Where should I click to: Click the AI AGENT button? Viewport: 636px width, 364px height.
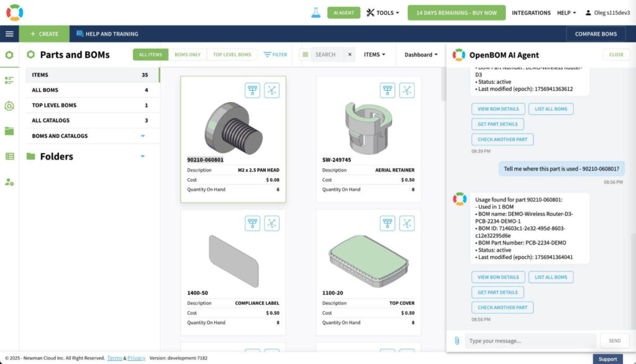[x=343, y=12]
